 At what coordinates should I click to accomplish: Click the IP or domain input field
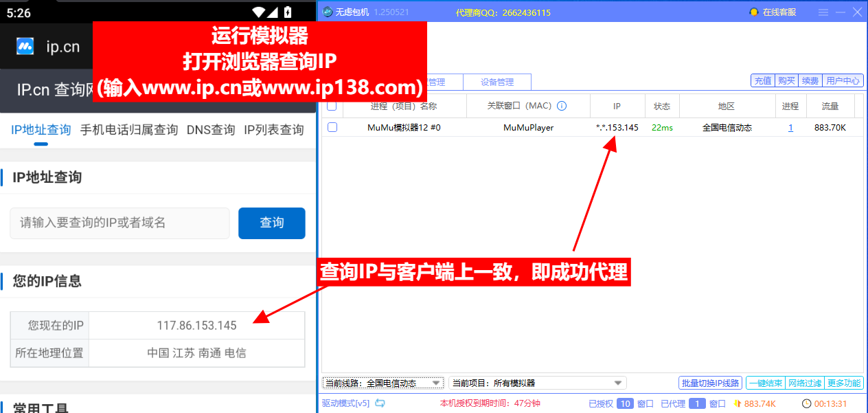119,223
